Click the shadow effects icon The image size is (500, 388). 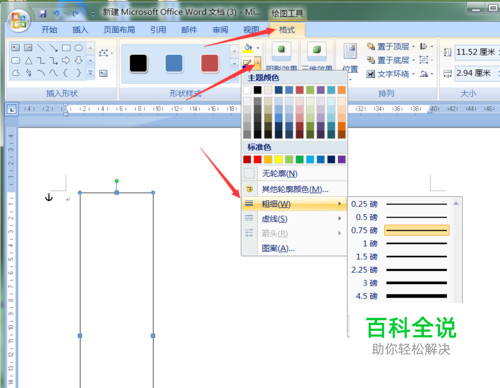pos(281,50)
